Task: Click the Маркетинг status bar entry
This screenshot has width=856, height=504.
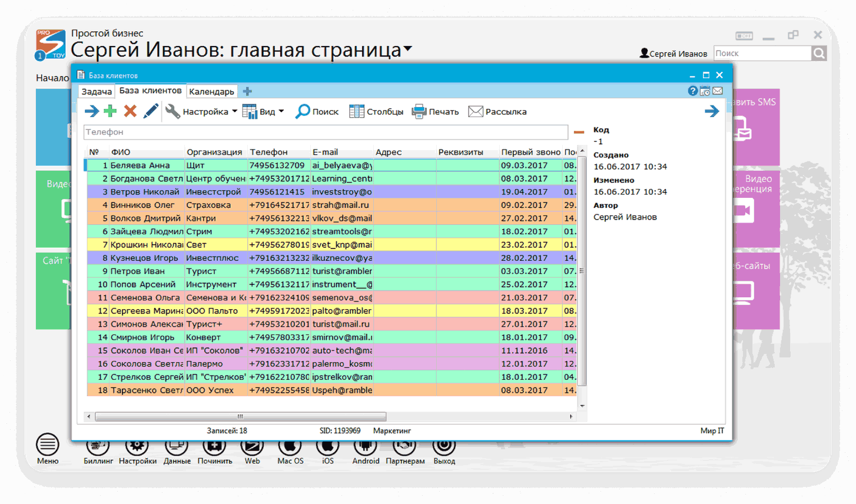Action: 391,430
